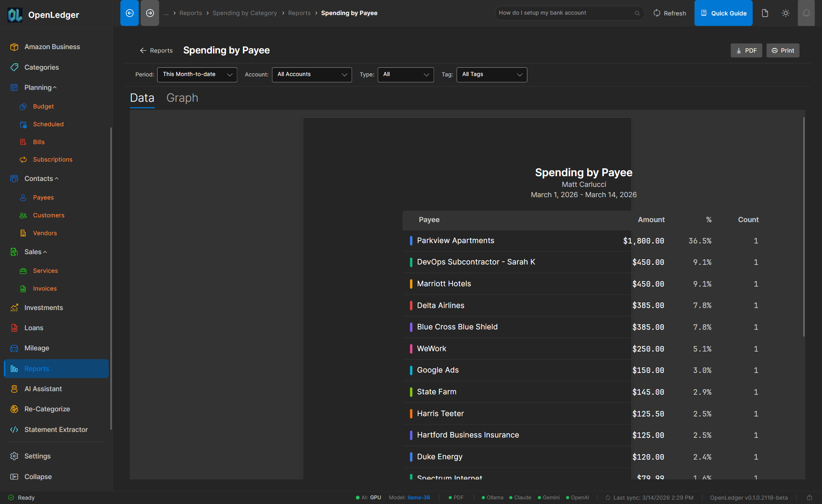Open the Payees contacts page
Screen dimensions: 822x504
pos(43,197)
